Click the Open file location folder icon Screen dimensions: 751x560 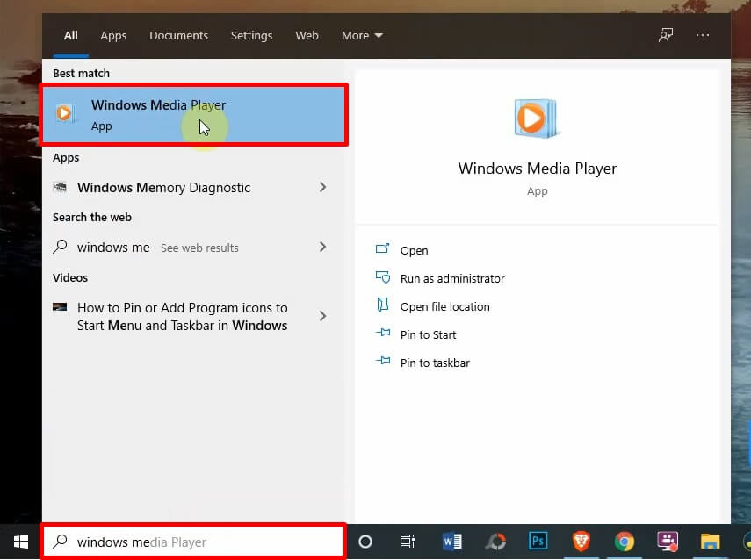383,305
